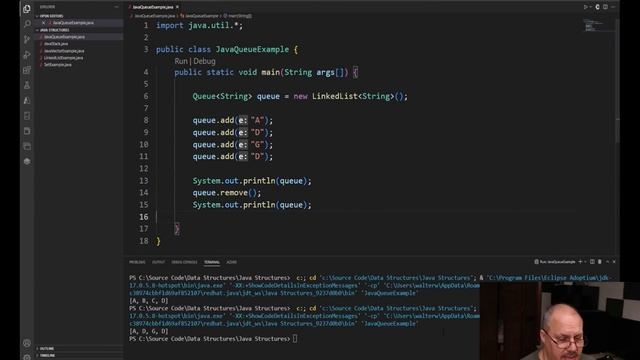Image resolution: width=640 pixels, height=360 pixels.
Task: Open the Run and Debug view
Action: pyautogui.click(x=27, y=55)
